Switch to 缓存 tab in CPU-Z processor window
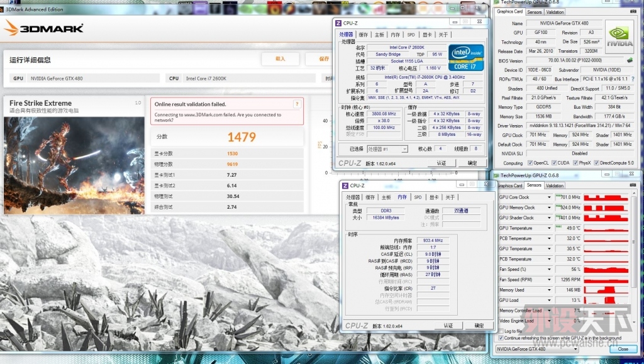This screenshot has width=644, height=364. coord(363,35)
